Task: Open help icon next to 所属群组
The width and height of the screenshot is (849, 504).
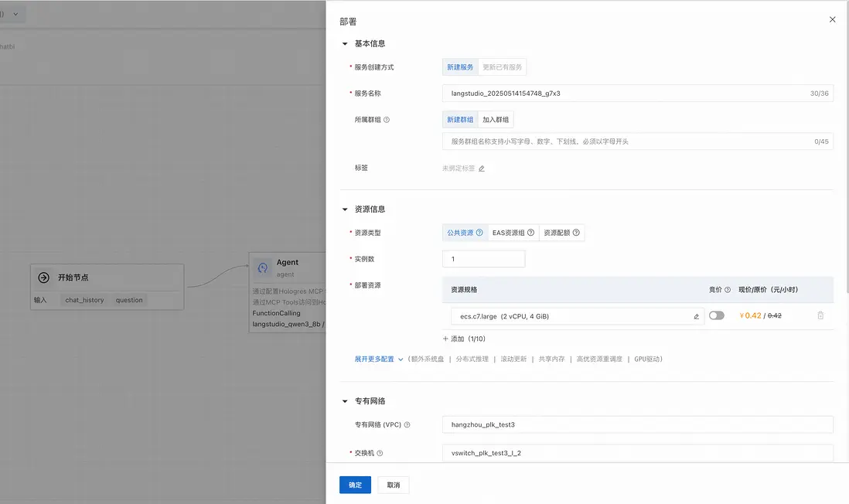Action: pyautogui.click(x=387, y=120)
